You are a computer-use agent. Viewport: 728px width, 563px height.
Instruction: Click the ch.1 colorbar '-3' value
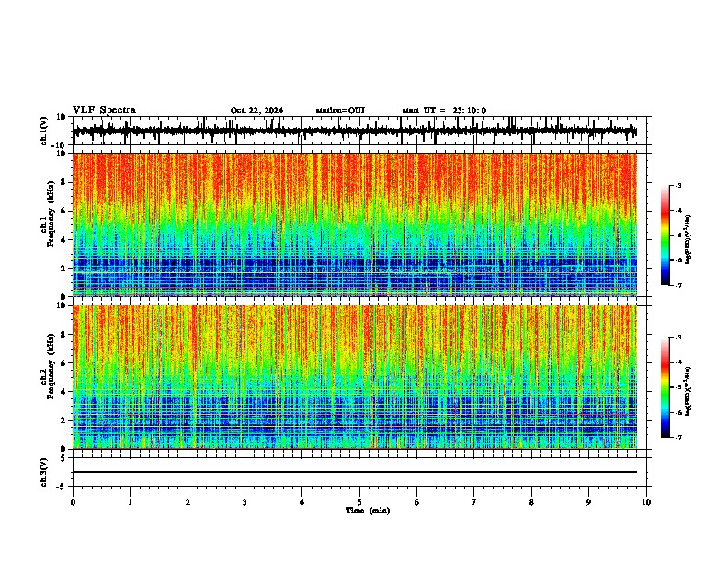coord(678,185)
